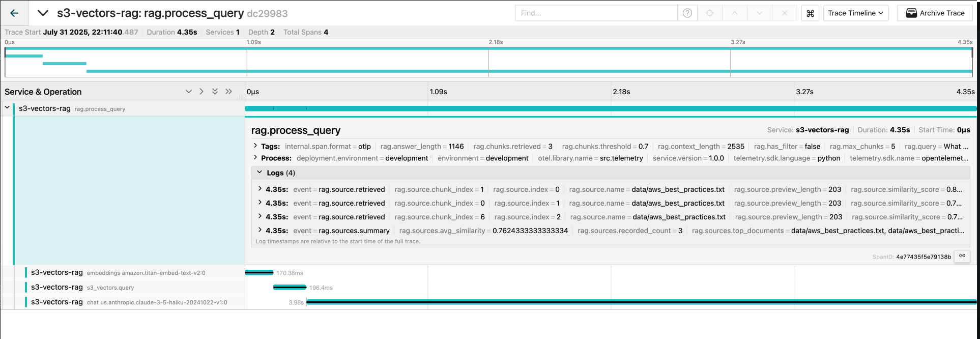Screen dimensions: 980x339
Task: Click the rag.sources.avg_similarity value
Action: pyautogui.click(x=530, y=231)
